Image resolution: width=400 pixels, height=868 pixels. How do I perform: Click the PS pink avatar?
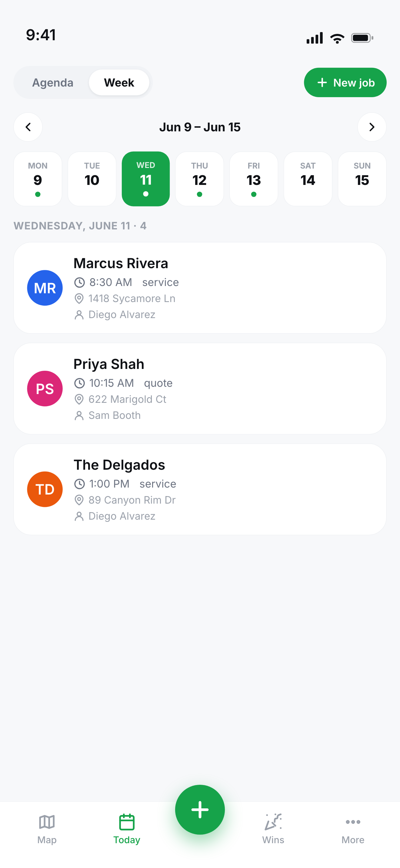click(x=45, y=389)
